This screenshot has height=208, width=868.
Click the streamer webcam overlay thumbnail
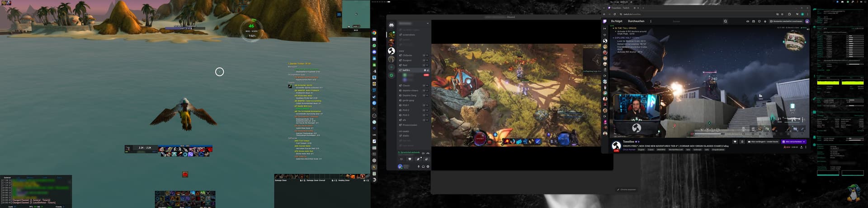pos(636,108)
